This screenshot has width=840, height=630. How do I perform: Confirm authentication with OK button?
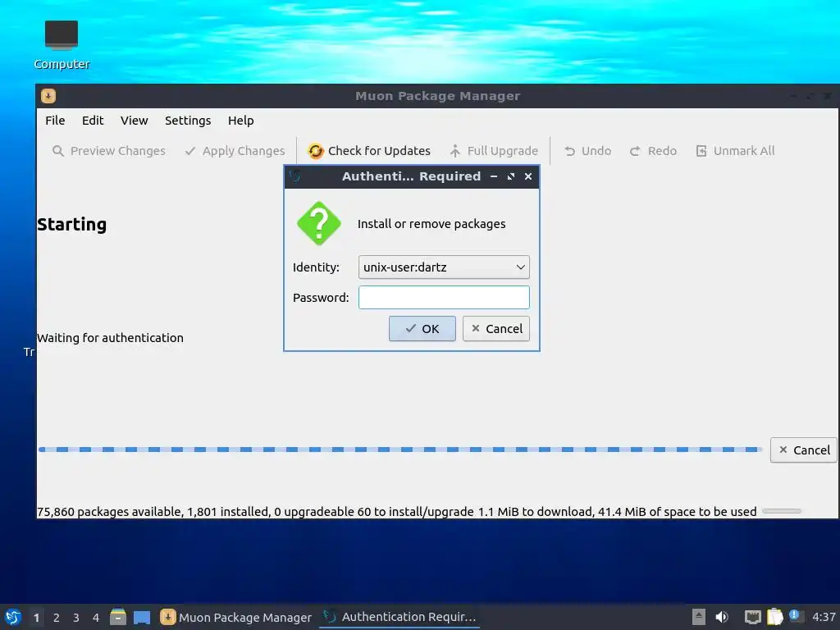point(422,328)
